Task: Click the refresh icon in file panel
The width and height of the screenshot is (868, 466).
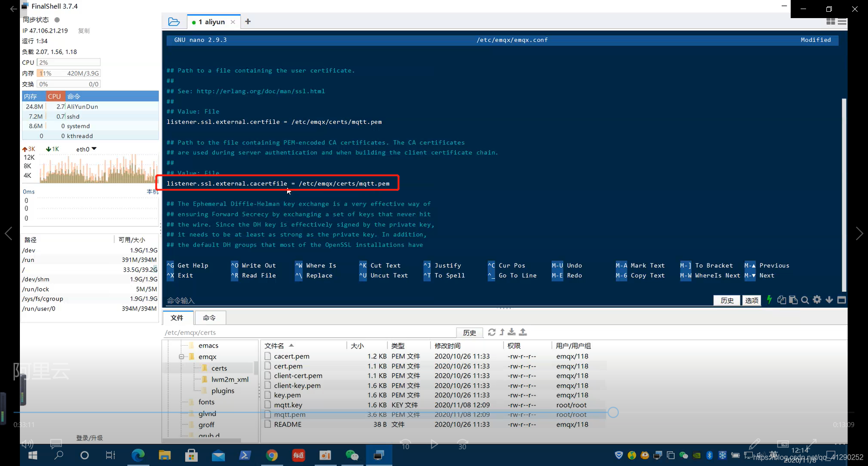Action: [x=492, y=333]
